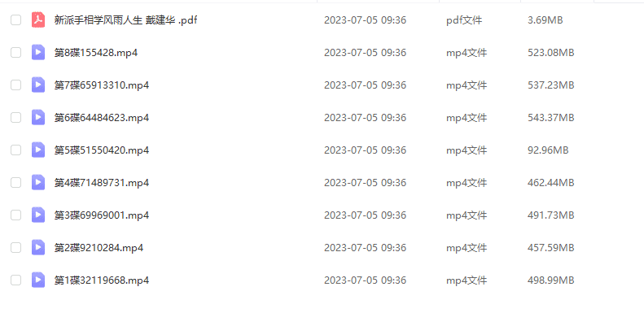Check the box beside 第5碟51550420.mp4
Screen dimensions: 644x326
point(15,150)
